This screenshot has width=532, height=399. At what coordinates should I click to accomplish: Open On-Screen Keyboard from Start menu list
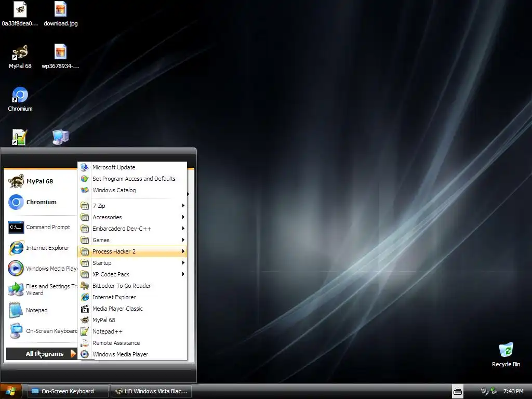point(41,331)
